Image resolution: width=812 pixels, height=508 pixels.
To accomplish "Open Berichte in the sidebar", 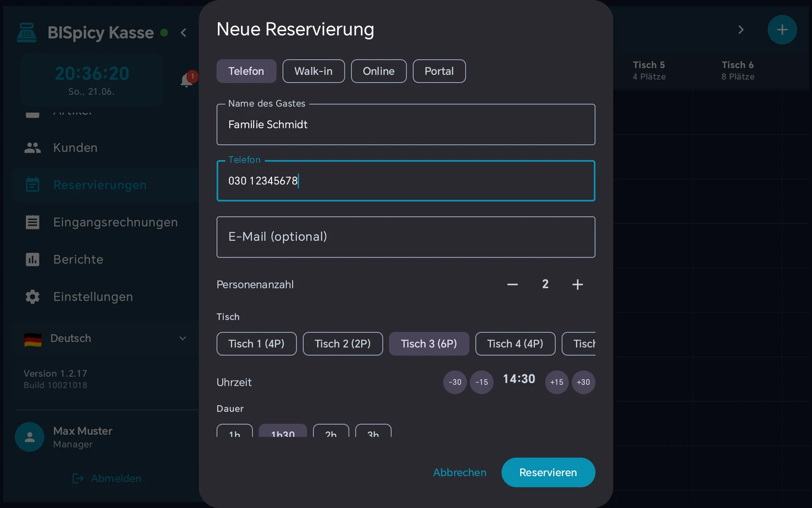I will pos(106,260).
